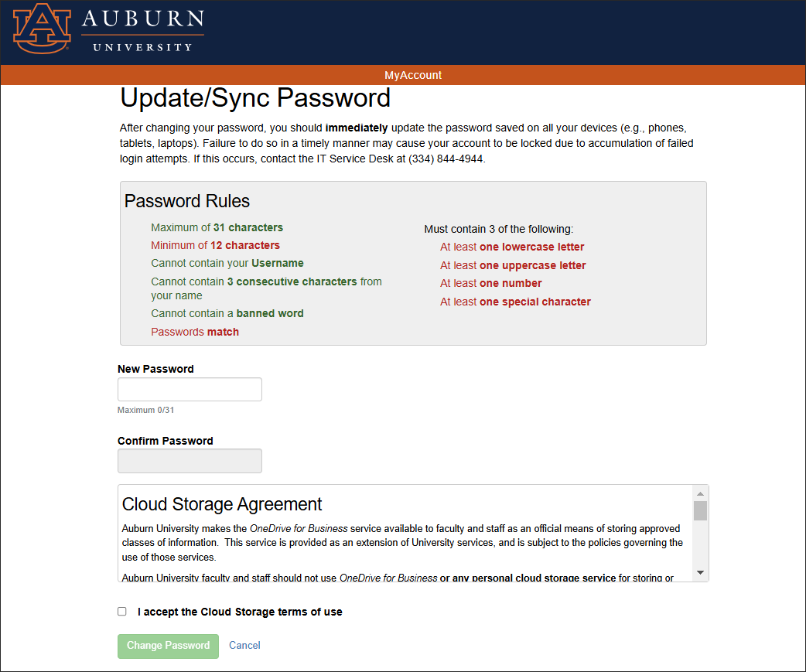Click the Cancel link
The width and height of the screenshot is (806, 672).
point(244,645)
